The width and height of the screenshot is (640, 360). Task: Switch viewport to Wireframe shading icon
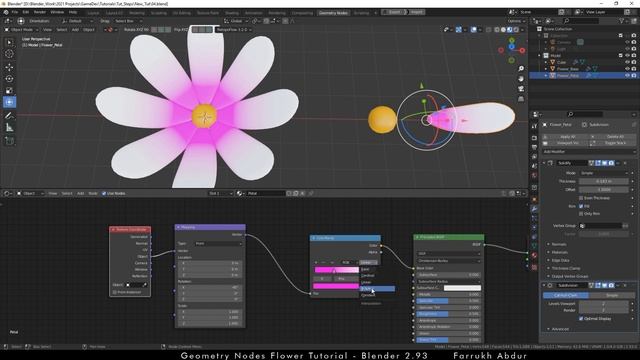pos(497,30)
